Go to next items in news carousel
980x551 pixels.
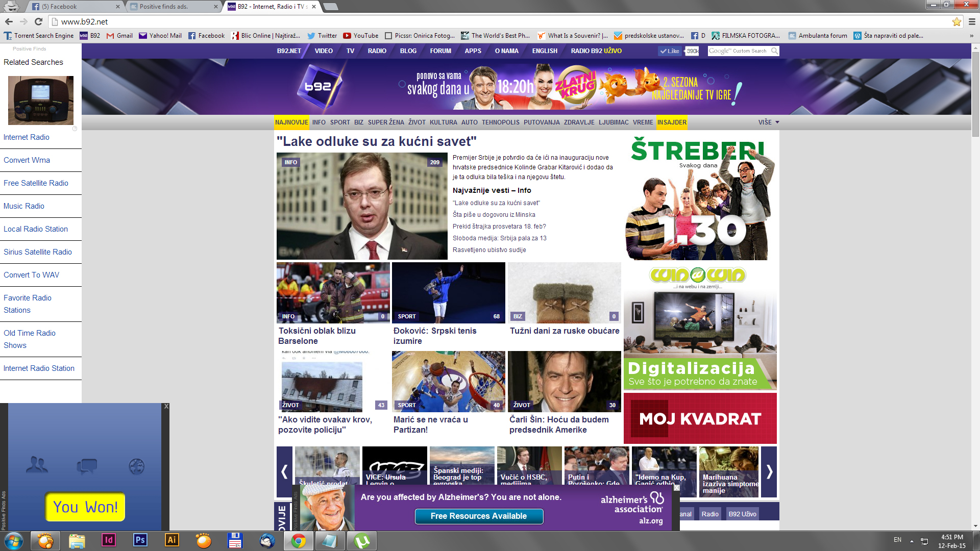coord(769,472)
